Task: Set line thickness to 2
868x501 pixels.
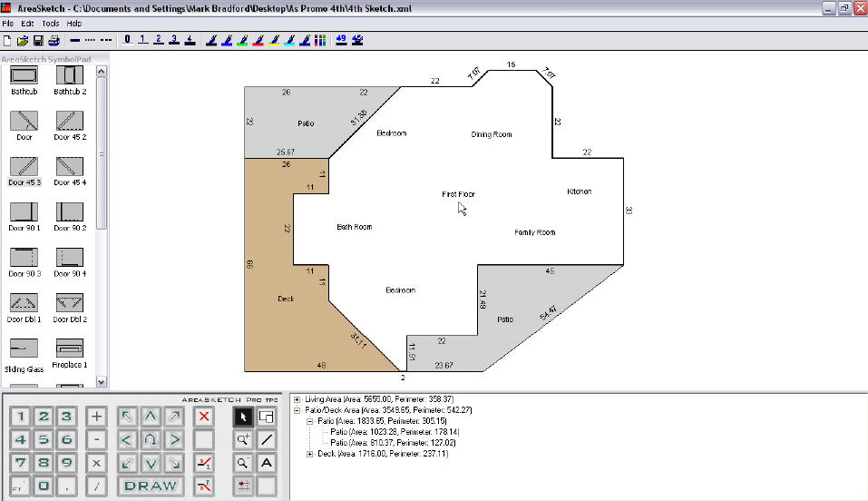Action: pos(159,39)
